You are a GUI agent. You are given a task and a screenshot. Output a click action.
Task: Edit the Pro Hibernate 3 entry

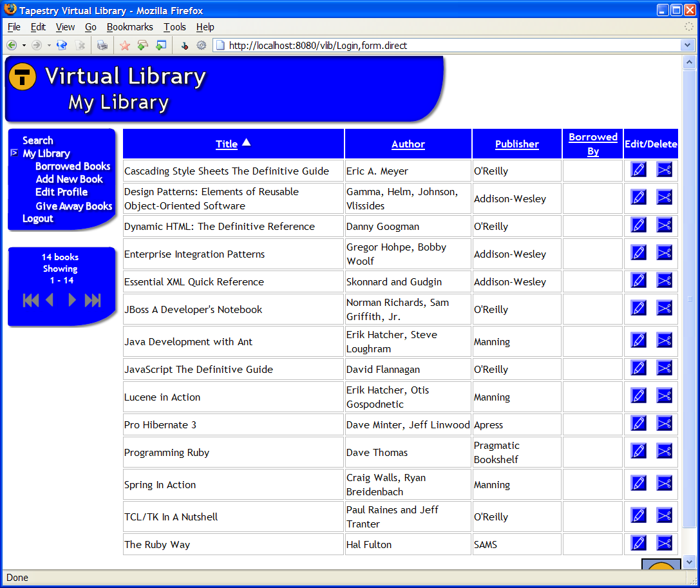[x=638, y=423]
